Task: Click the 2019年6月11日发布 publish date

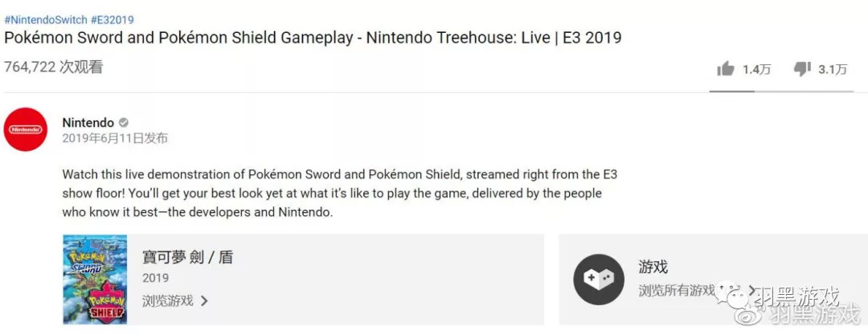Action: click(x=115, y=138)
